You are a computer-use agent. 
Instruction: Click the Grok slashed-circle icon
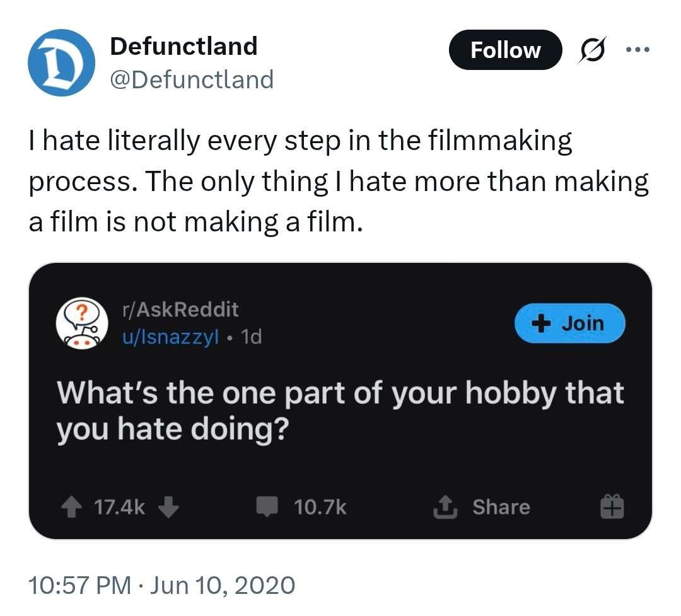[x=592, y=50]
